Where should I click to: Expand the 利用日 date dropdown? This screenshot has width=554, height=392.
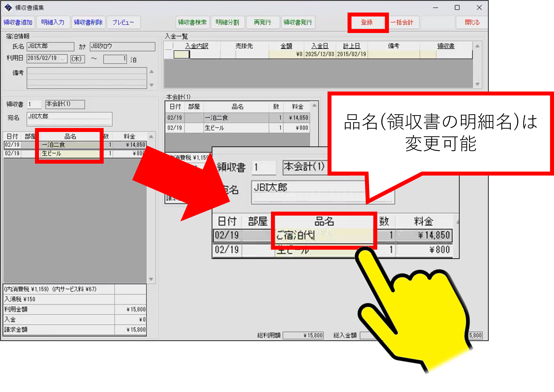point(63,59)
